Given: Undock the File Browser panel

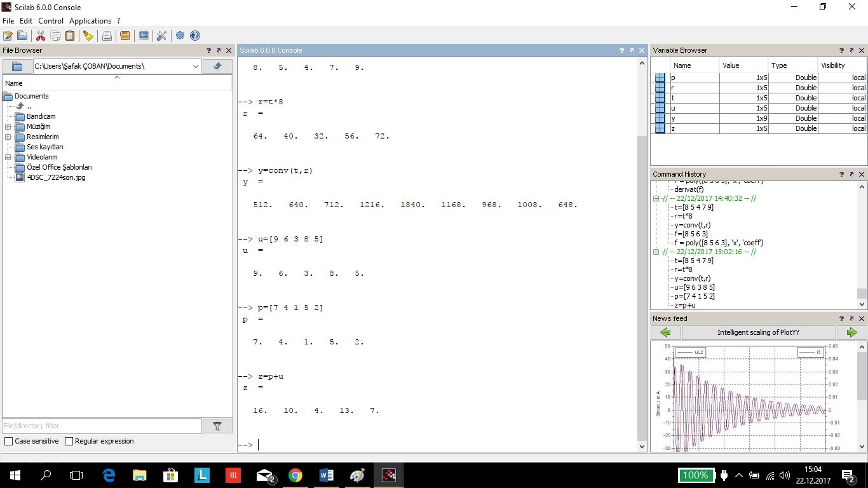Looking at the screenshot, I should (219, 50).
